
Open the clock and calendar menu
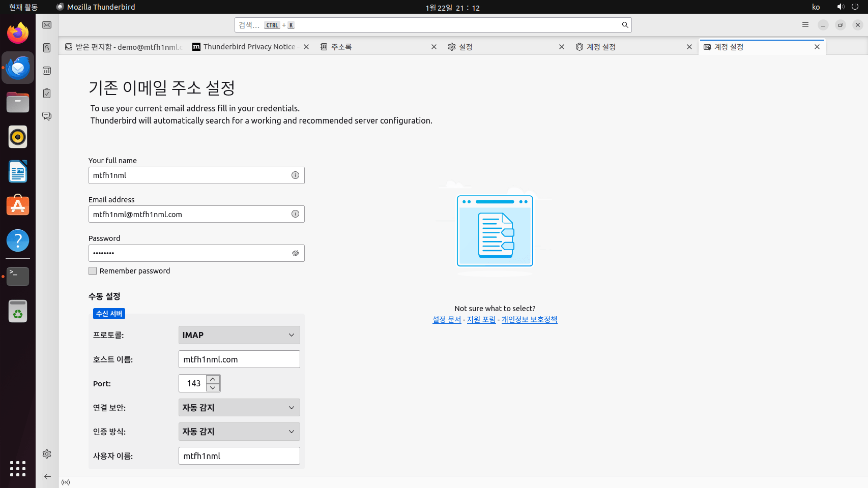(x=452, y=8)
